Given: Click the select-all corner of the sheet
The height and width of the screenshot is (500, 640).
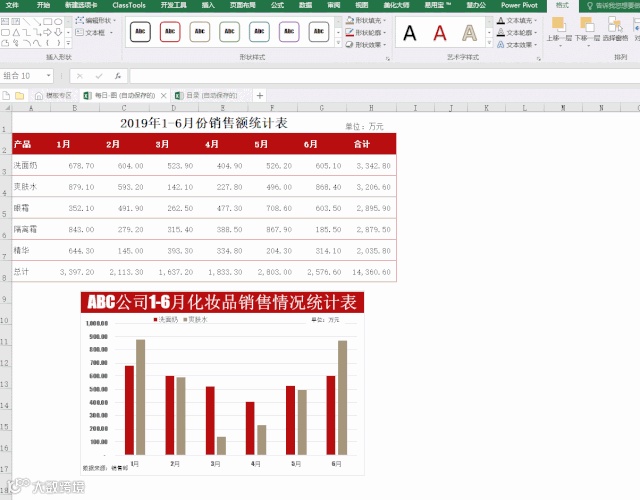Looking at the screenshot, I should click(6, 108).
